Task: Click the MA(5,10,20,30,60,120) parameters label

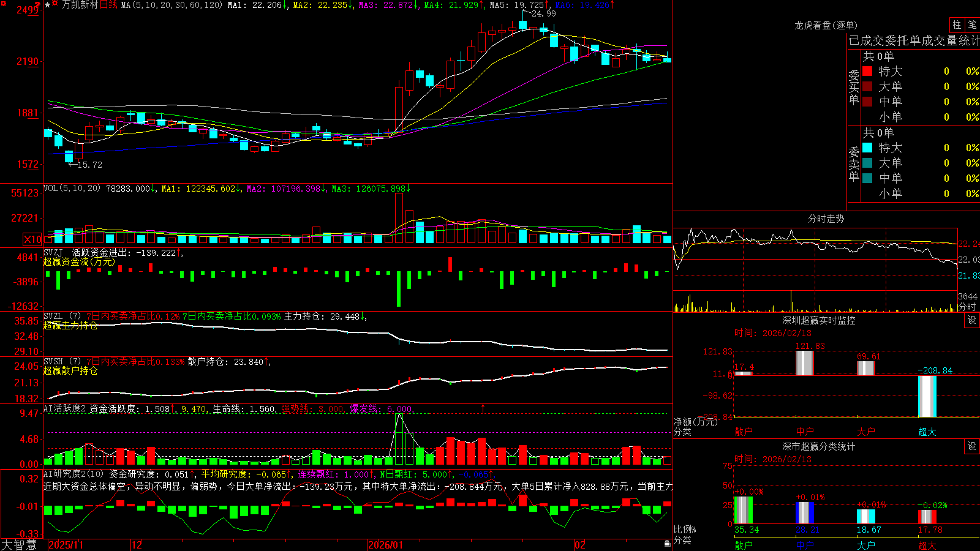Action: coord(171,5)
